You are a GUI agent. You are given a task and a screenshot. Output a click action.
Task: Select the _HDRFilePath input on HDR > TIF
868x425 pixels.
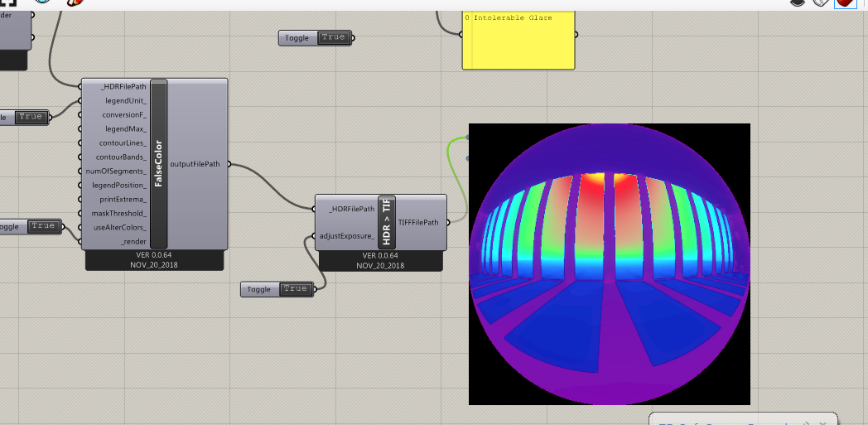tap(351, 209)
